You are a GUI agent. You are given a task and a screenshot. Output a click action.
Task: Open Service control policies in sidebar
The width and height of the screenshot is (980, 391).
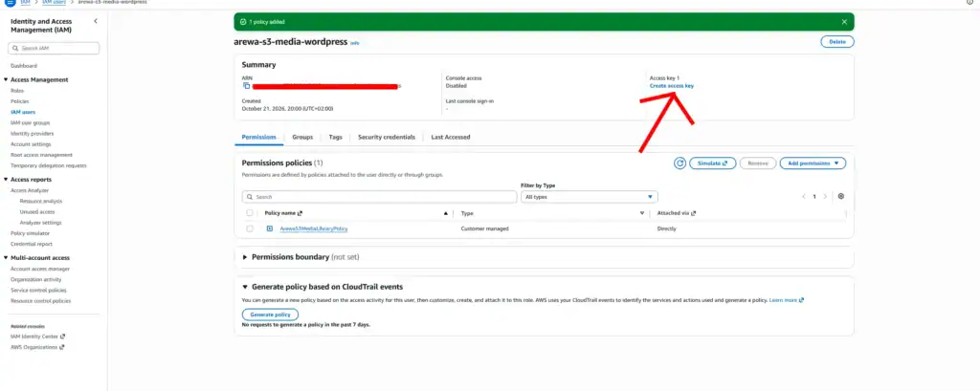[x=38, y=290]
